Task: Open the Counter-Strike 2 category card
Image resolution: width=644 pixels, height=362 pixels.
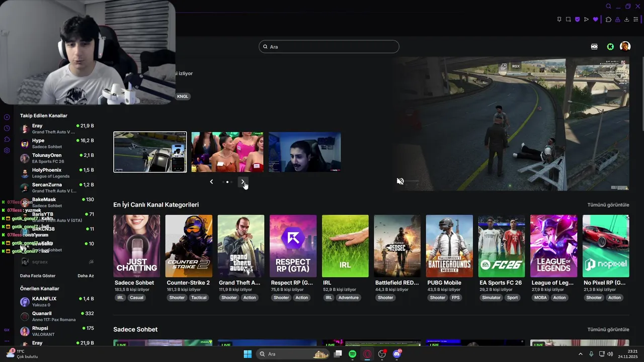Action: pyautogui.click(x=189, y=246)
